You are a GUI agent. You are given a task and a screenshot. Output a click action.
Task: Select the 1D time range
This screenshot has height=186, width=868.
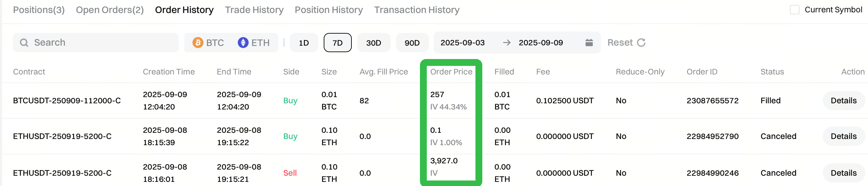click(x=304, y=43)
